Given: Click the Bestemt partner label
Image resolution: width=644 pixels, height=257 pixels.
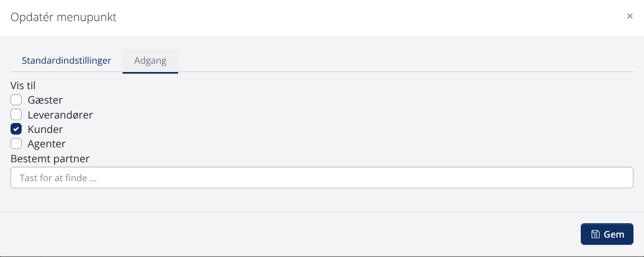Looking at the screenshot, I should [50, 158].
